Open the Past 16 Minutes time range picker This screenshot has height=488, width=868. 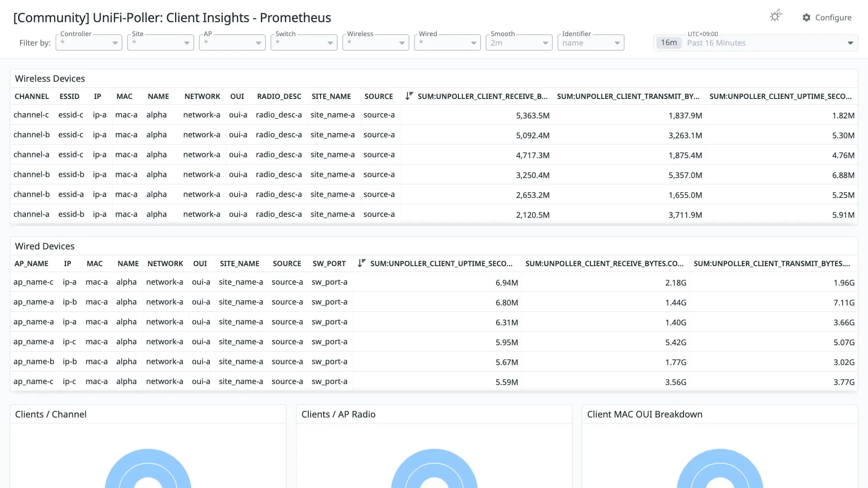click(x=756, y=43)
